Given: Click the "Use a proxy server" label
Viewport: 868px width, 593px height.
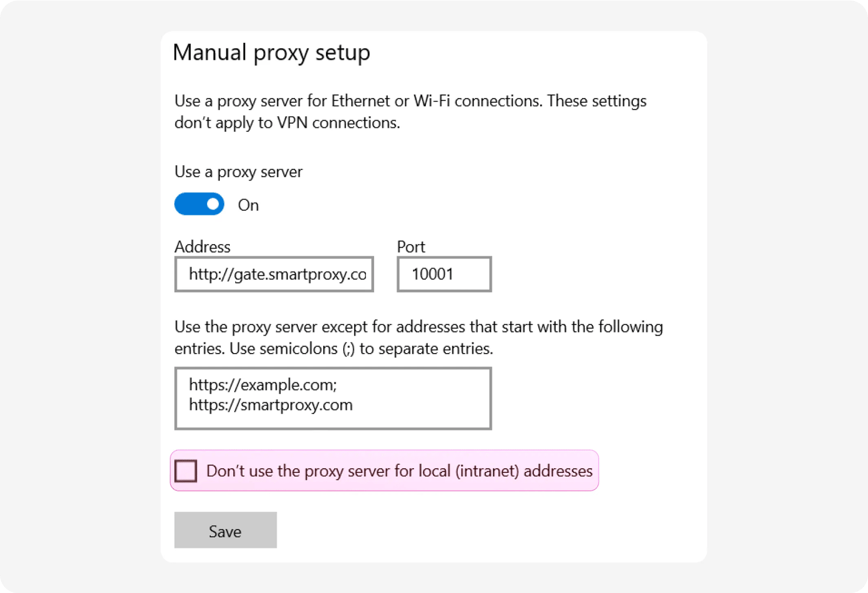Looking at the screenshot, I should (x=238, y=172).
